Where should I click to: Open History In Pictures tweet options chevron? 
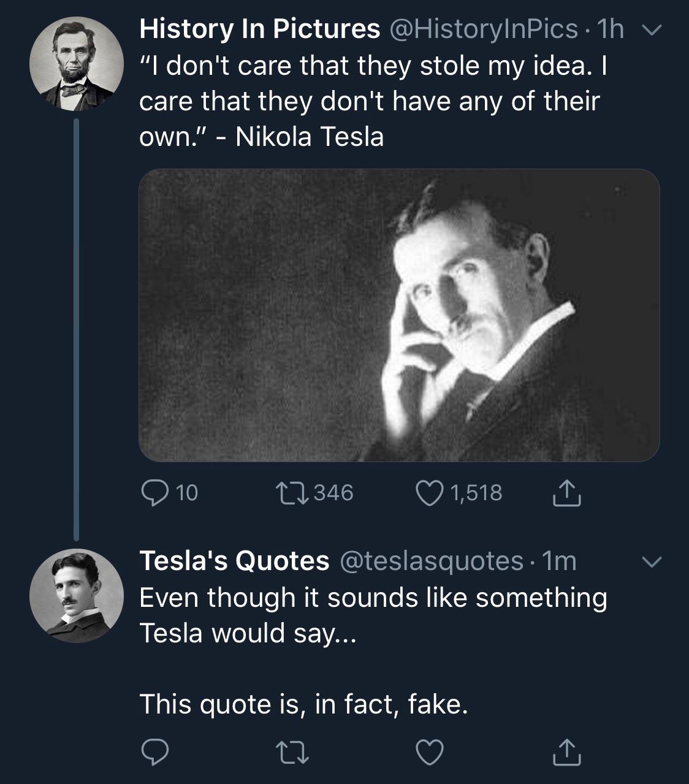coord(653,29)
